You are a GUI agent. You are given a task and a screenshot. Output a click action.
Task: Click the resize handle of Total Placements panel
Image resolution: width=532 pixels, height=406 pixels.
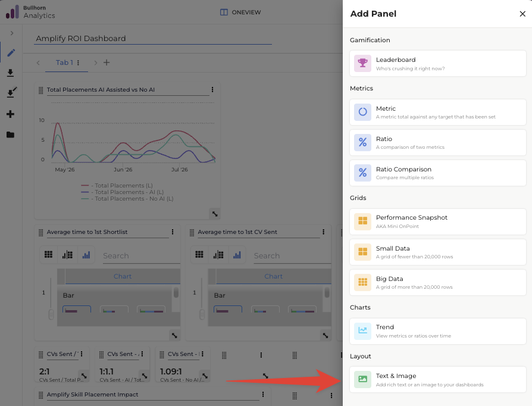coord(215,214)
